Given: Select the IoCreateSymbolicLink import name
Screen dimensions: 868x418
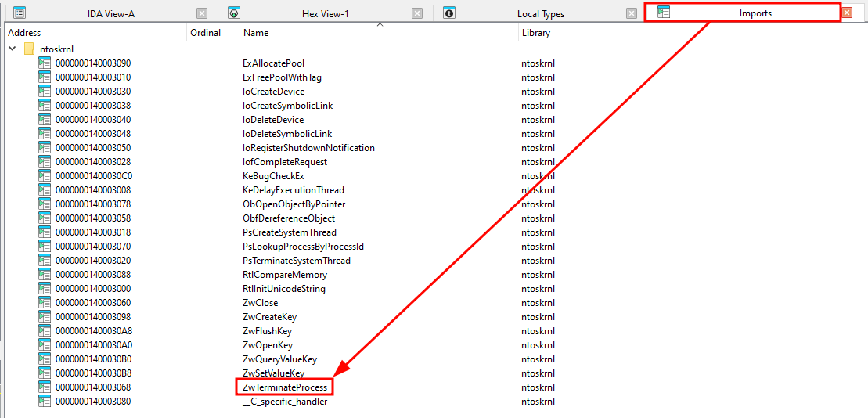Looking at the screenshot, I should point(287,105).
